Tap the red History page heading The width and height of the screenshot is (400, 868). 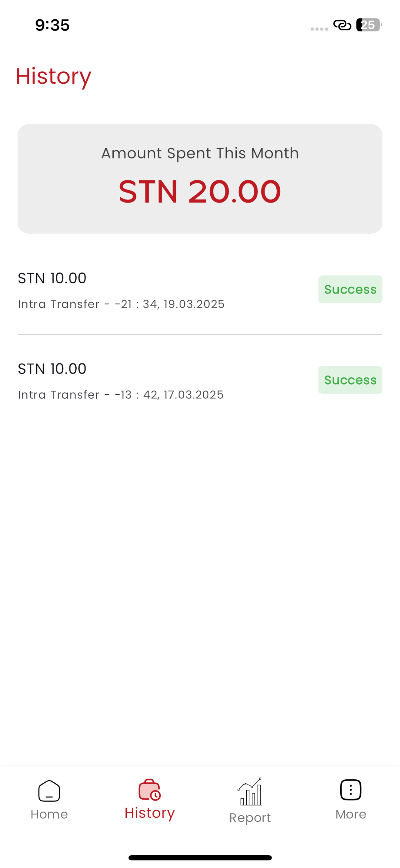(x=53, y=77)
